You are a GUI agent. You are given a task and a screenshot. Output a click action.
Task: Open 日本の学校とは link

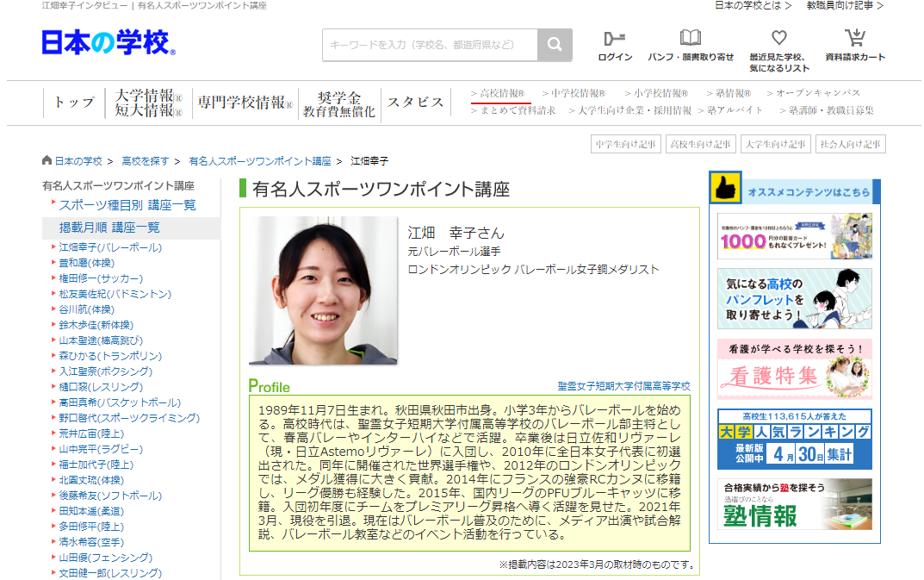(x=753, y=5)
